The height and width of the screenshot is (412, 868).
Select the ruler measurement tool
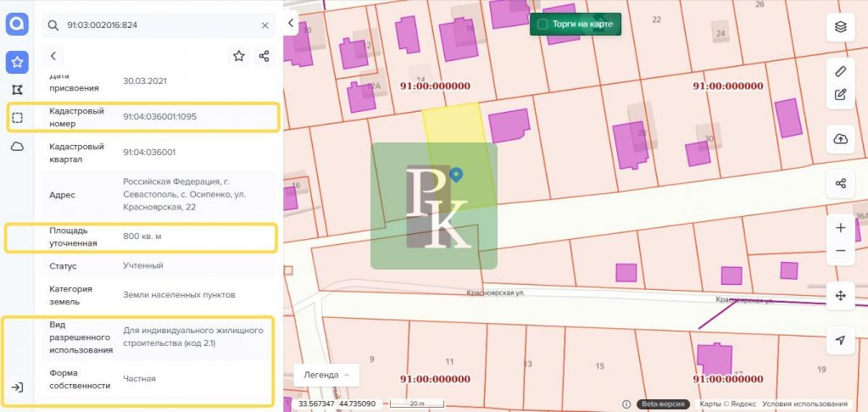(x=840, y=71)
